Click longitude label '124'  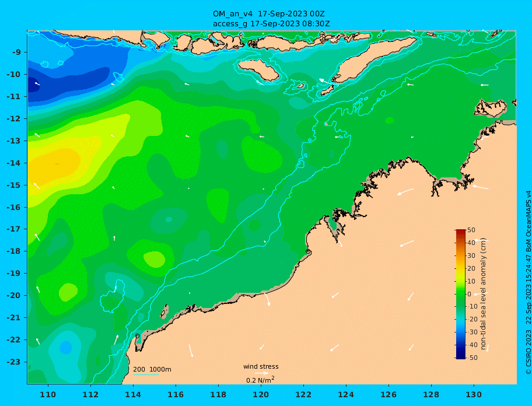coord(346,394)
